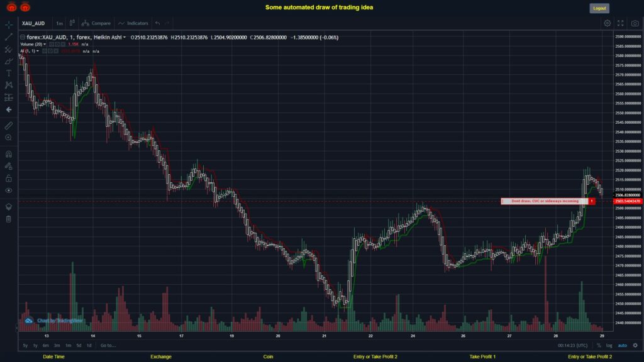Click the Coin column header
This screenshot has height=362, width=644.
coord(268,357)
